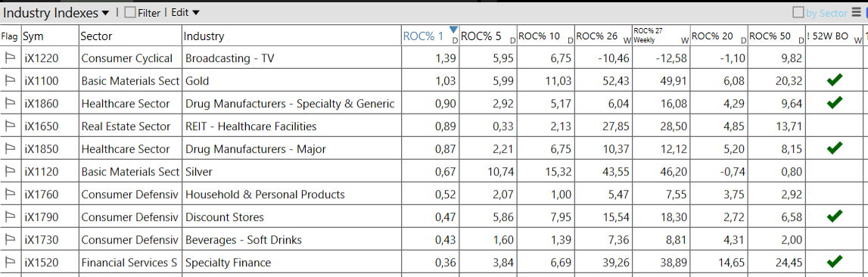Viewport: 868px width, 277px height.
Task: Flag the iX1730 Beverages - Soft Drinks row
Action: coord(9,239)
